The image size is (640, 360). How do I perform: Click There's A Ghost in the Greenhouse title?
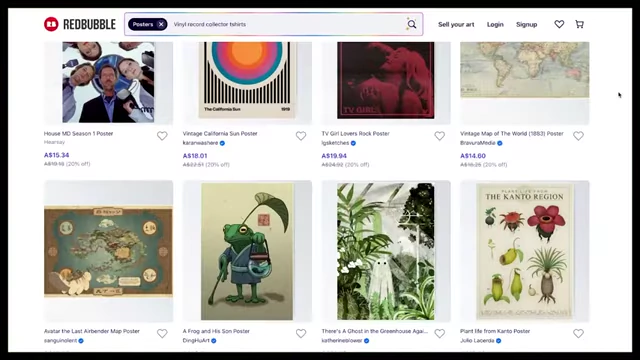point(375,331)
